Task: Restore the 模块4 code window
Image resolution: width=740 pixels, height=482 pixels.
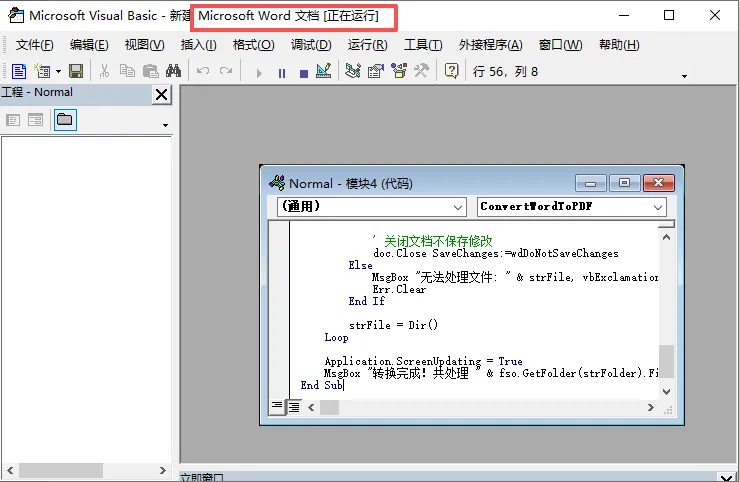Action: [624, 183]
